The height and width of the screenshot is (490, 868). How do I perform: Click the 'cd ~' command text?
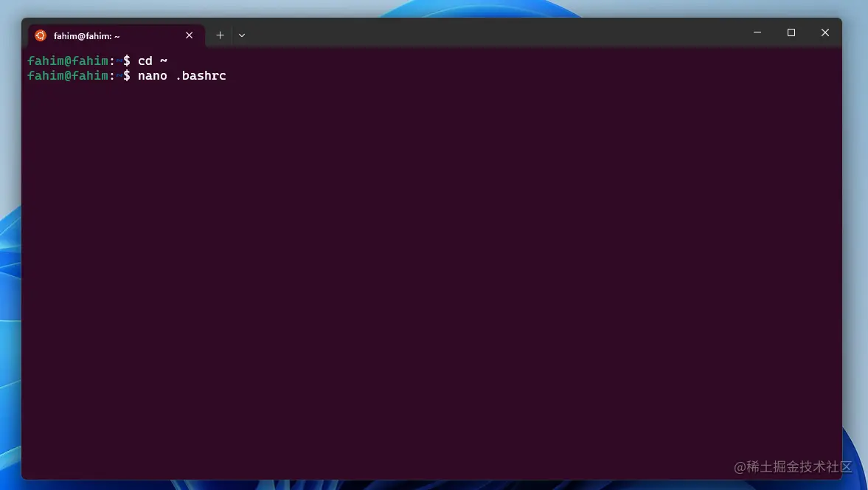pyautogui.click(x=153, y=61)
